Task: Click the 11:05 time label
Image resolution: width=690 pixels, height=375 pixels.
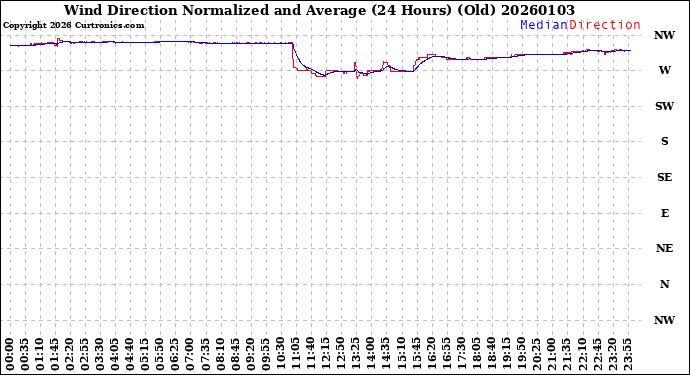Action: point(296,354)
